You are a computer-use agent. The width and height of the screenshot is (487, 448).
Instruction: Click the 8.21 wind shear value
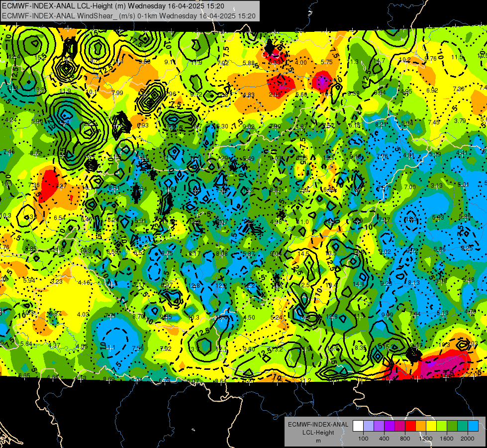(x=381, y=124)
